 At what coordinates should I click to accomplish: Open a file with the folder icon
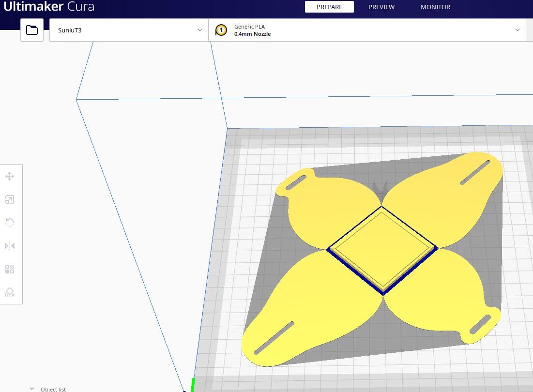pyautogui.click(x=32, y=30)
